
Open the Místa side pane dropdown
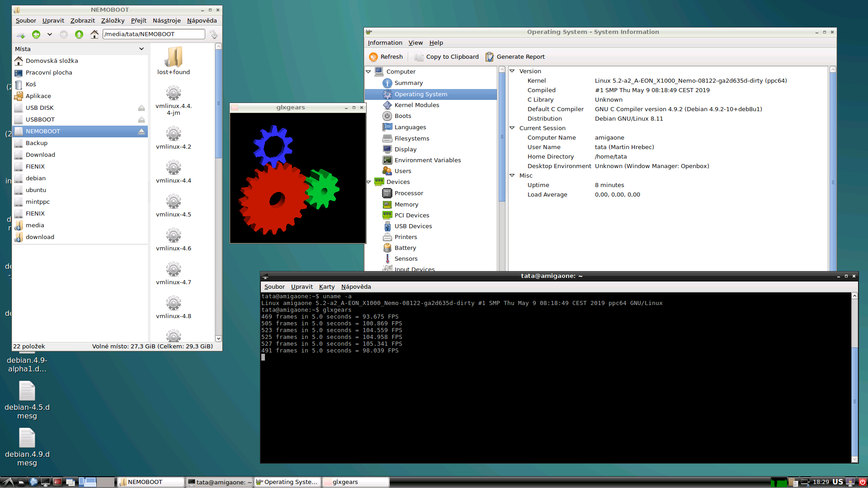tap(142, 49)
